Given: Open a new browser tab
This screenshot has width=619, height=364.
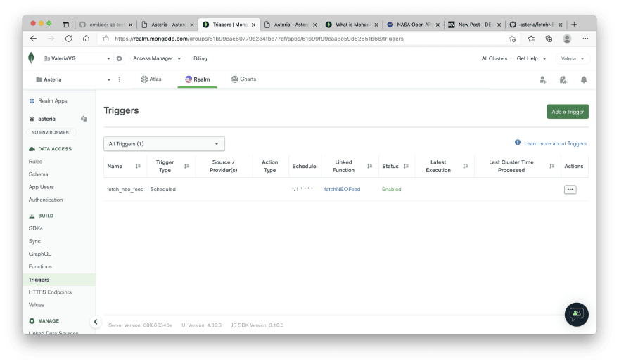Looking at the screenshot, I should pos(574,25).
